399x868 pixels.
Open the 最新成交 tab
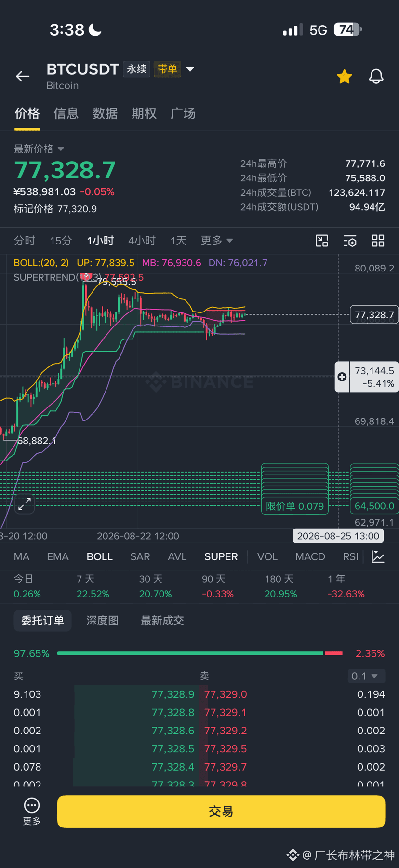coord(162,621)
